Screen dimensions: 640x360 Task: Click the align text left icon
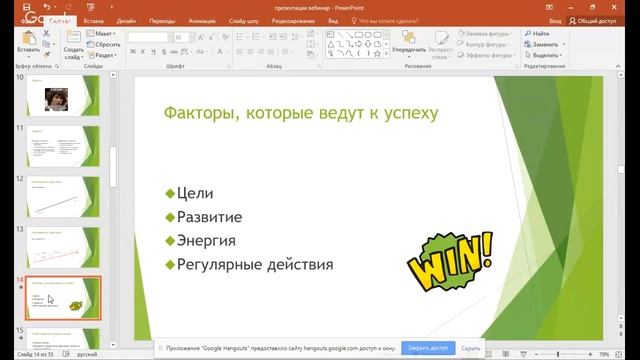pos(240,52)
